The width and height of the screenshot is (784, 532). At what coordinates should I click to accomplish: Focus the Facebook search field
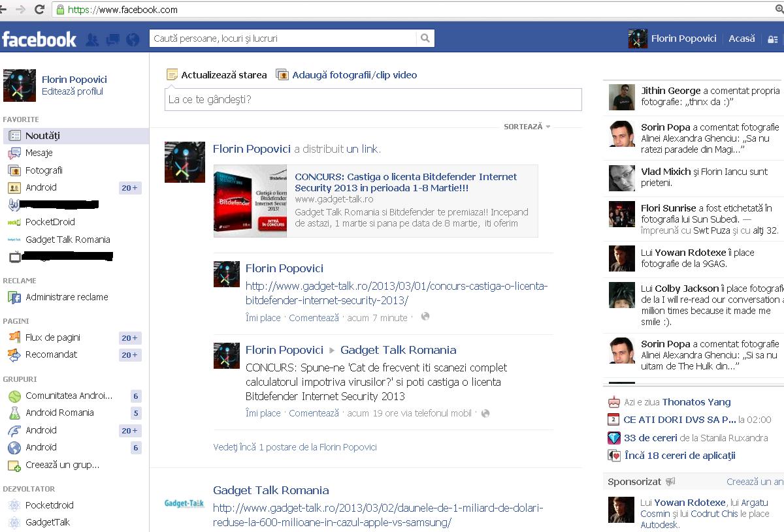284,39
